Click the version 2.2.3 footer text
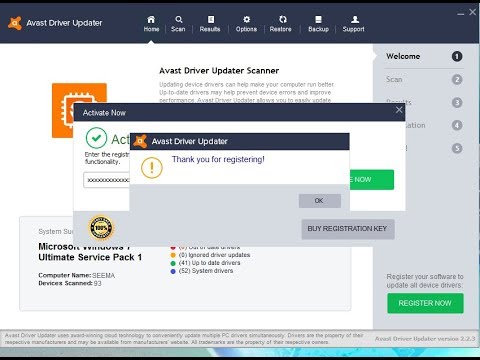 pyautogui.click(x=425, y=339)
